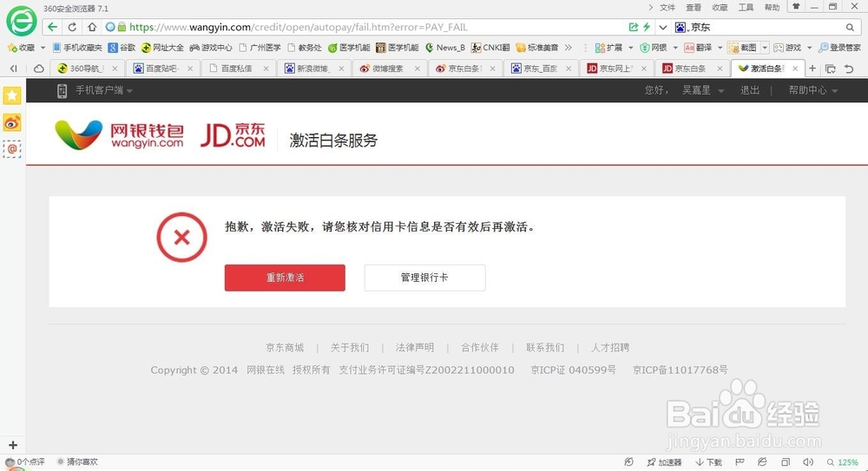
Task: Close the 新浪微博 tab
Action: point(341,69)
